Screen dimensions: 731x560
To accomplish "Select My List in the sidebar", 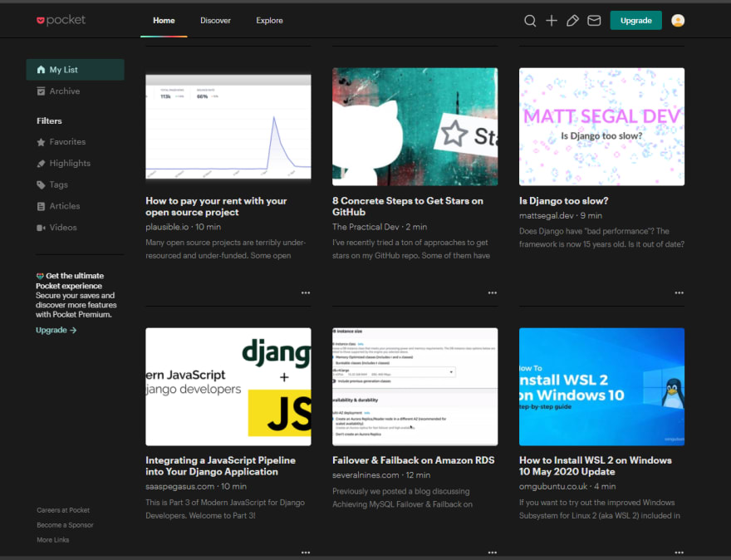I will point(75,70).
